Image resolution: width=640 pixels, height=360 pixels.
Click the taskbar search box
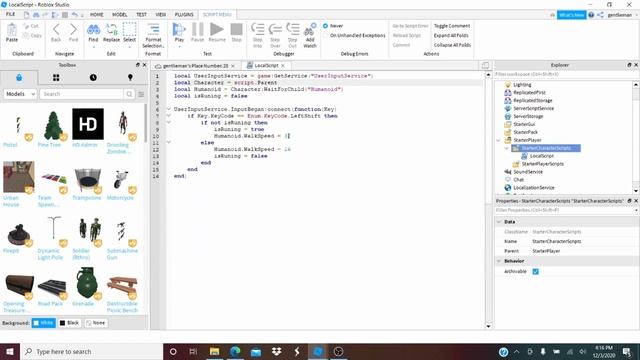point(91,351)
